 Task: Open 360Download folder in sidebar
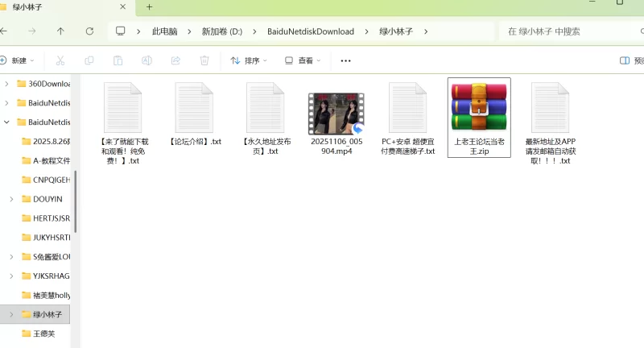pyautogui.click(x=43, y=84)
